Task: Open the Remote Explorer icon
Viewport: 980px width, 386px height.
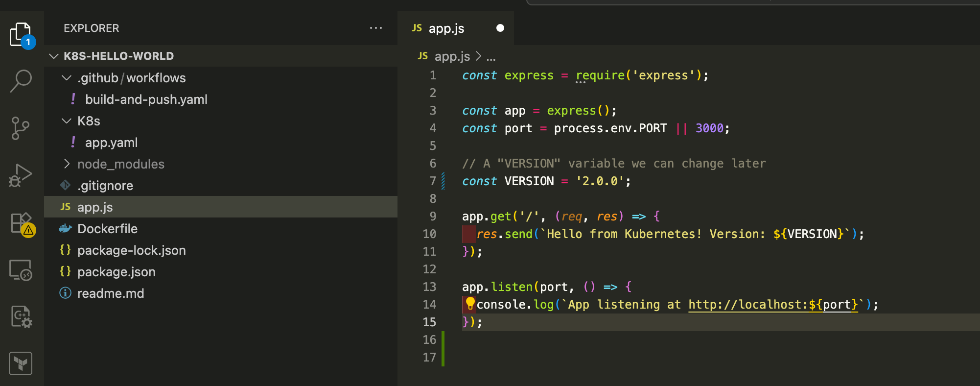Action: (21, 270)
